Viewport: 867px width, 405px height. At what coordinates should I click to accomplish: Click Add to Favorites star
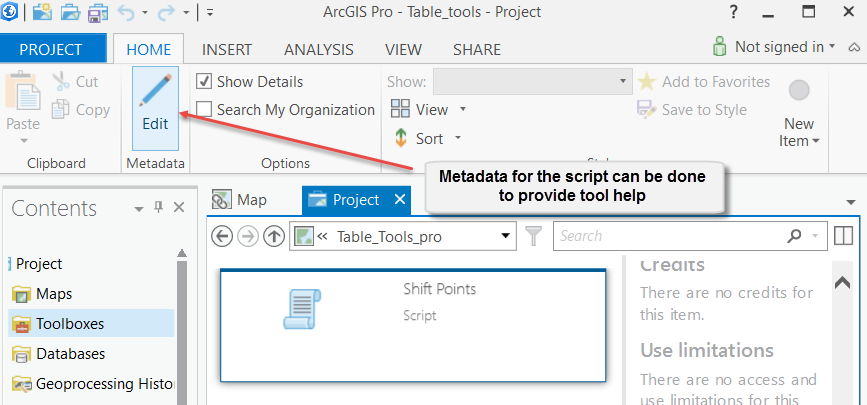703,82
